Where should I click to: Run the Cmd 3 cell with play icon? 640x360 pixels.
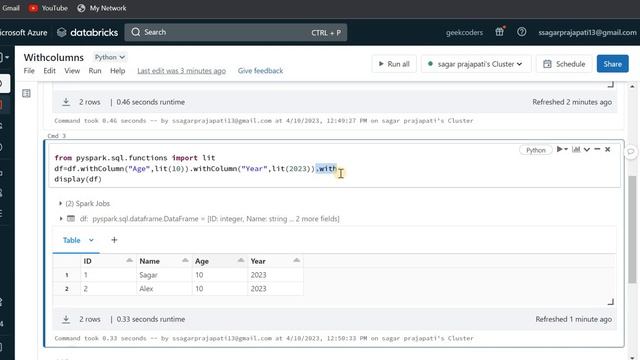tap(560, 149)
